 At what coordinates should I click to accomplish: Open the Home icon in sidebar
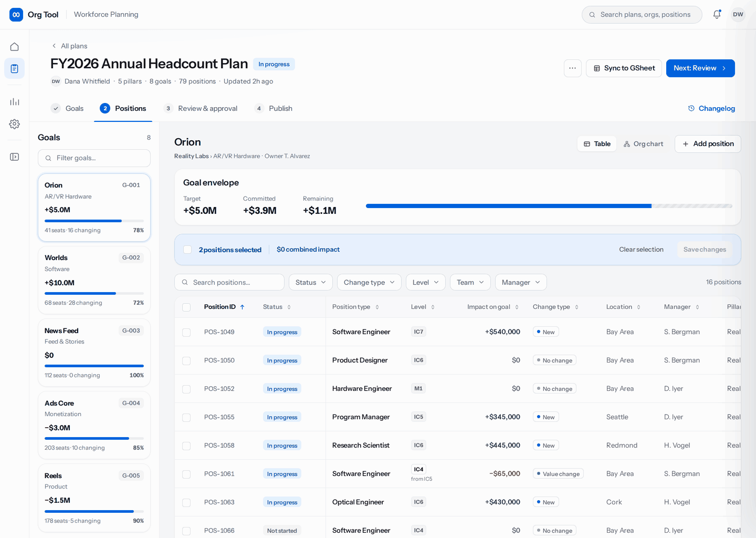click(15, 47)
